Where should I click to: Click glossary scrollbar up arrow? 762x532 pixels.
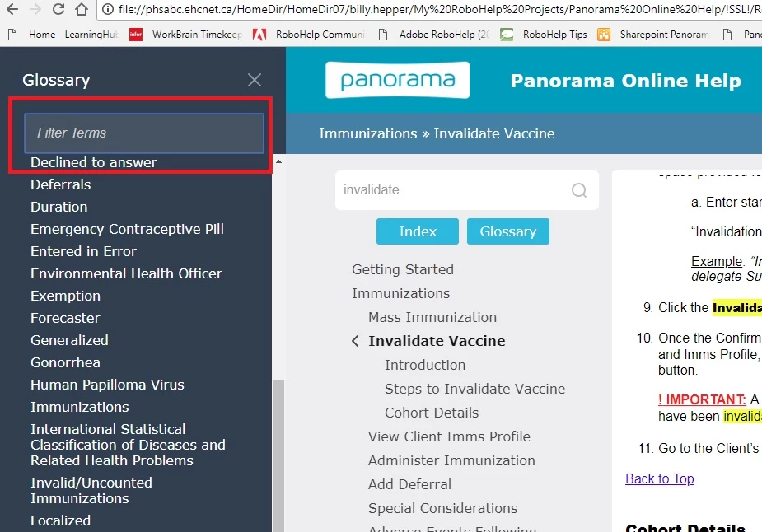[x=278, y=161]
